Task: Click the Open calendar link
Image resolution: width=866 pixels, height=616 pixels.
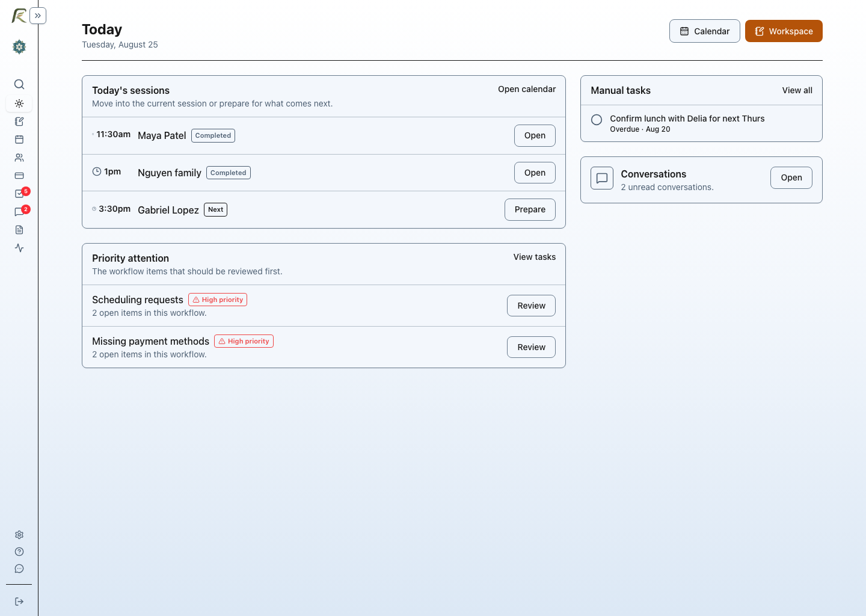Action: click(x=527, y=89)
